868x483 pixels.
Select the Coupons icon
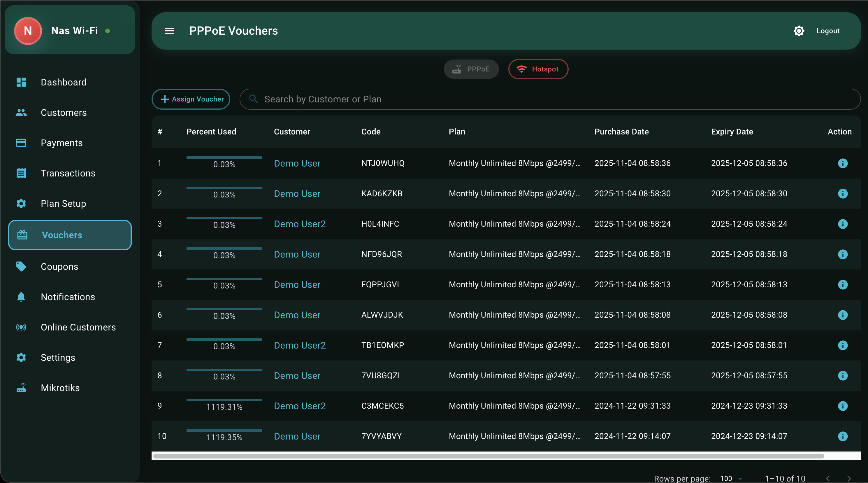[x=21, y=267]
